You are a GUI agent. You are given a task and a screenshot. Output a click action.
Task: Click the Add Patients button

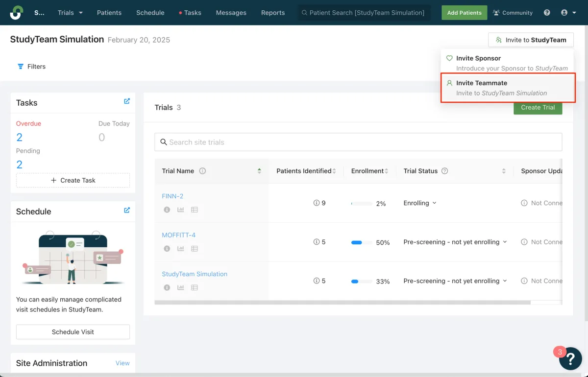coord(464,13)
